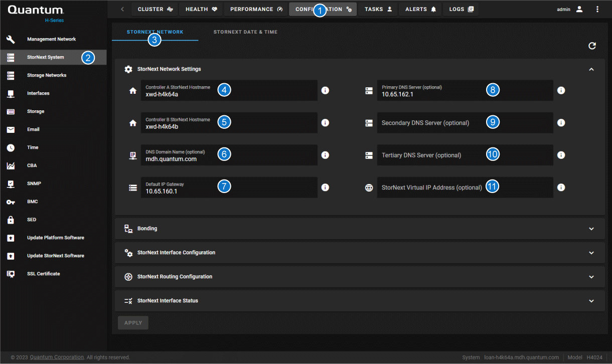Select the StorNext Network tab
This screenshot has height=364, width=612.
(155, 32)
